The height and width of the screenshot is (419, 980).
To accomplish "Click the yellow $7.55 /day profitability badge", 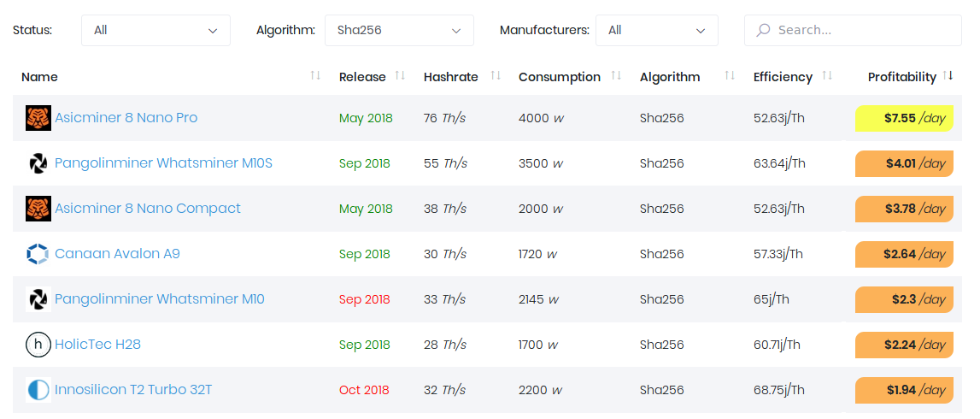I will 904,118.
